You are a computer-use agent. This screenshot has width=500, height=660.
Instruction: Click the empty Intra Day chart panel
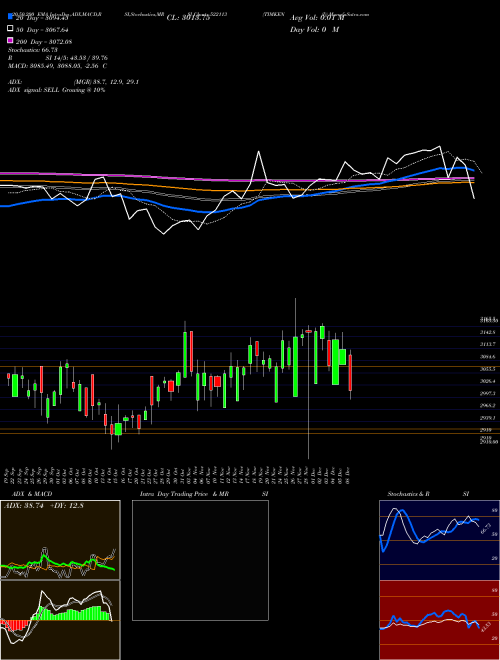200,560
